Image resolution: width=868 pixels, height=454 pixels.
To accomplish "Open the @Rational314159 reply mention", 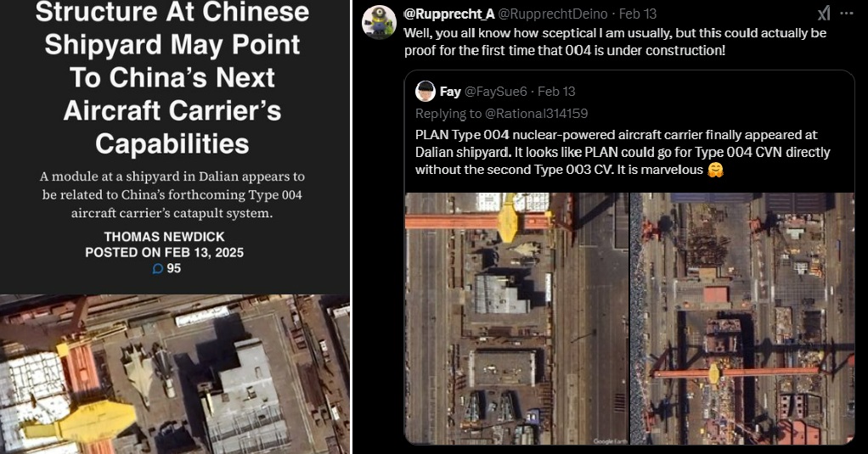I will [x=537, y=114].
